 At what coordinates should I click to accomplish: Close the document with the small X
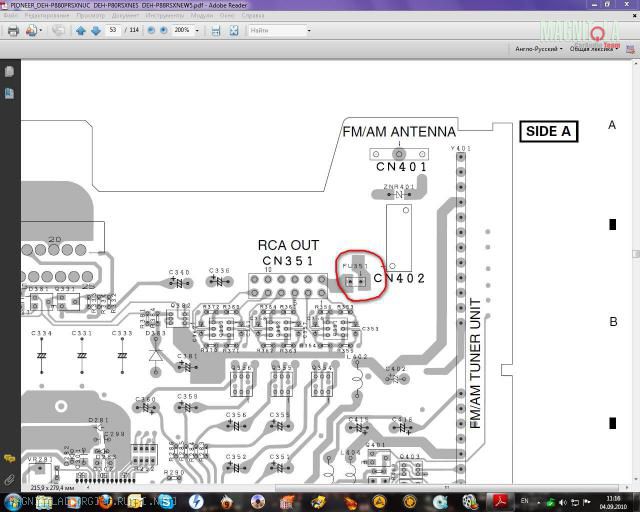(x=635, y=16)
